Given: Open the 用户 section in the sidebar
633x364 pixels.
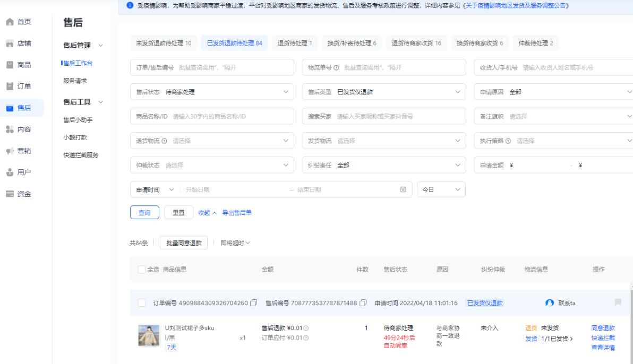Looking at the screenshot, I should tap(21, 172).
